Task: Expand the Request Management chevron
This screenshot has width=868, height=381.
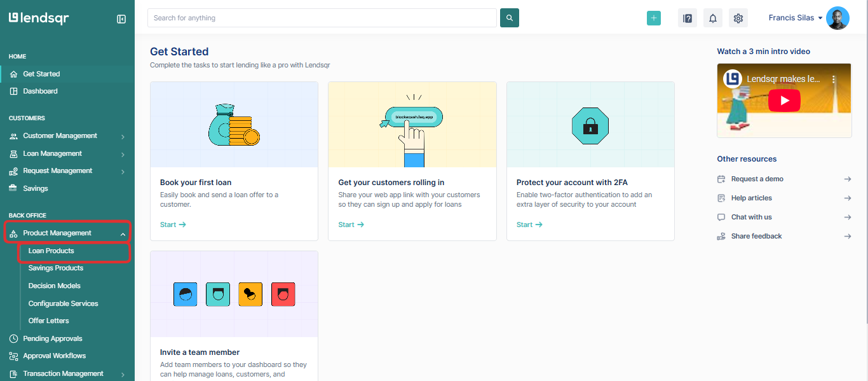Action: (123, 172)
